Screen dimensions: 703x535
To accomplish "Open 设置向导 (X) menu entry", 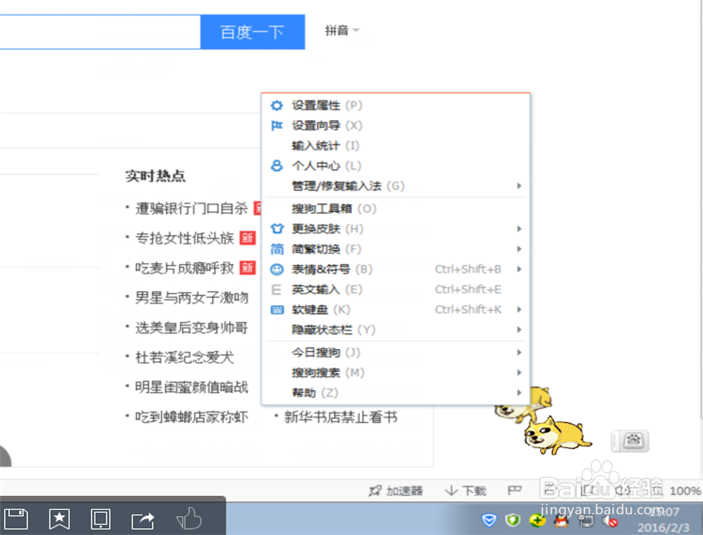I will click(395, 126).
